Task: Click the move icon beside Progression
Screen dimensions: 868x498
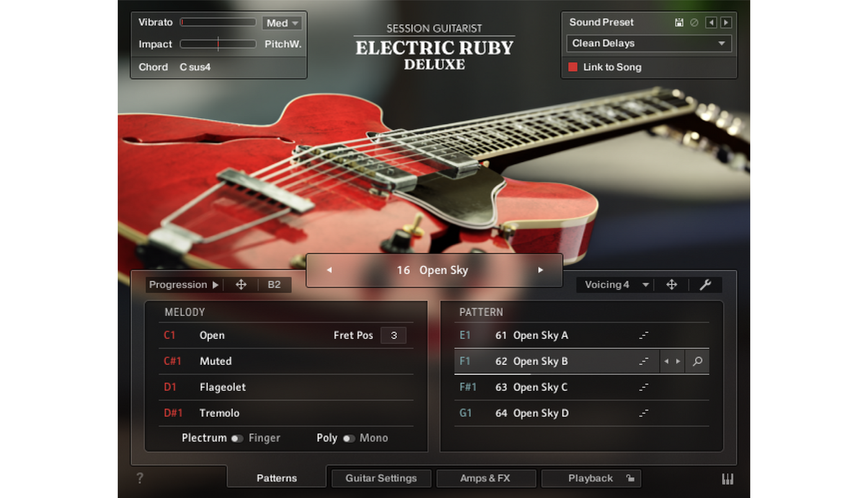Action: pyautogui.click(x=241, y=285)
